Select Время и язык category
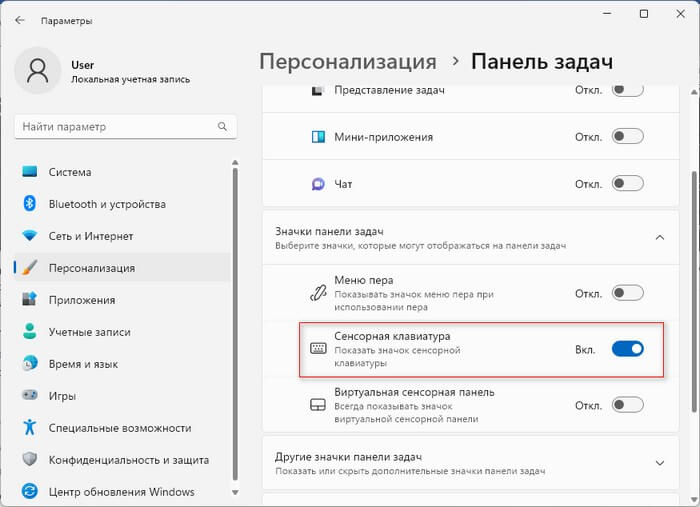The image size is (700, 507). (x=122, y=364)
